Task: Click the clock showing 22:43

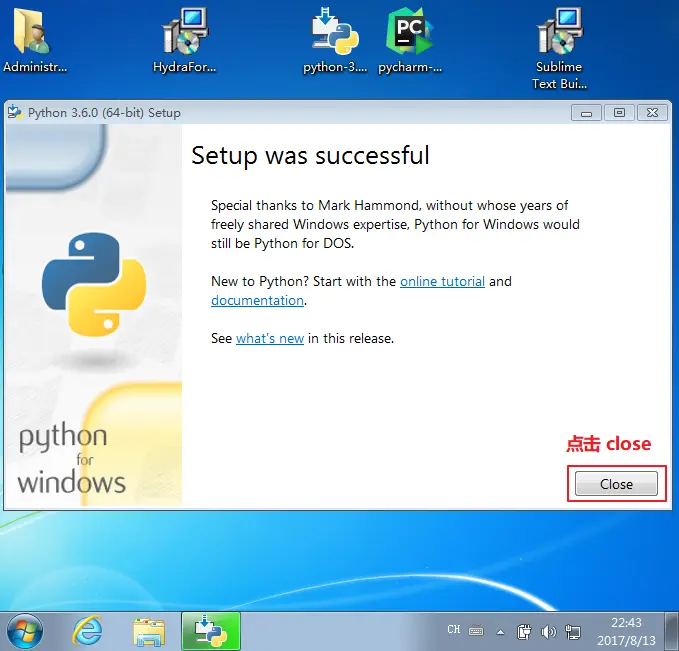Action: 626,632
